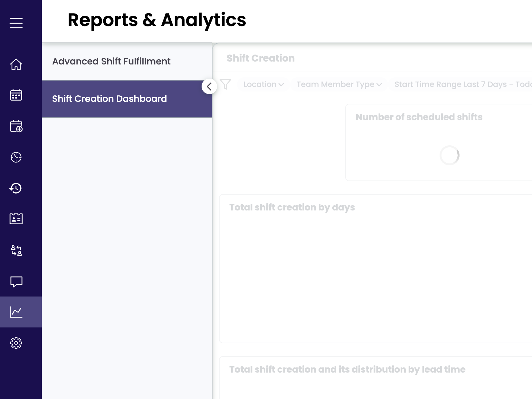Click the filter funnel icon

tap(225, 84)
